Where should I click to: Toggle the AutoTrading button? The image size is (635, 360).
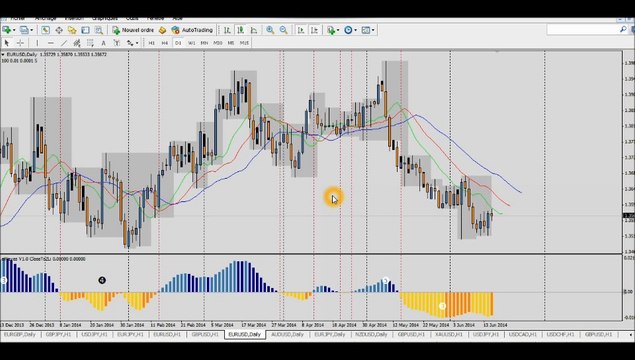click(x=192, y=30)
